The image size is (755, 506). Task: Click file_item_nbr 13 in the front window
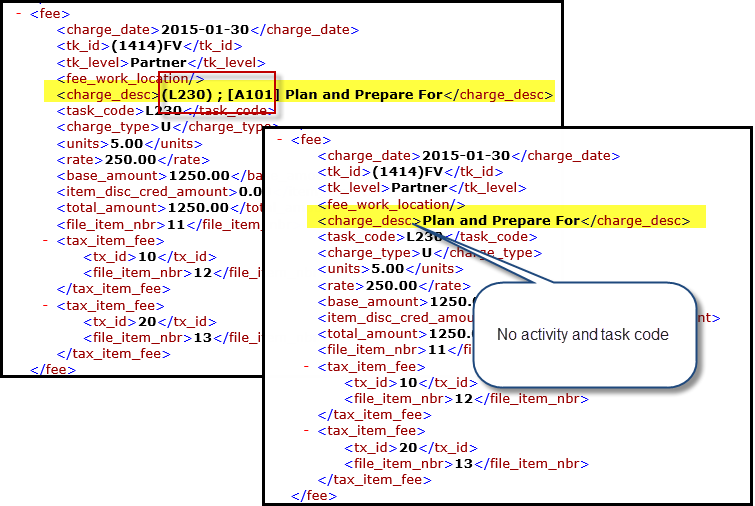click(467, 464)
